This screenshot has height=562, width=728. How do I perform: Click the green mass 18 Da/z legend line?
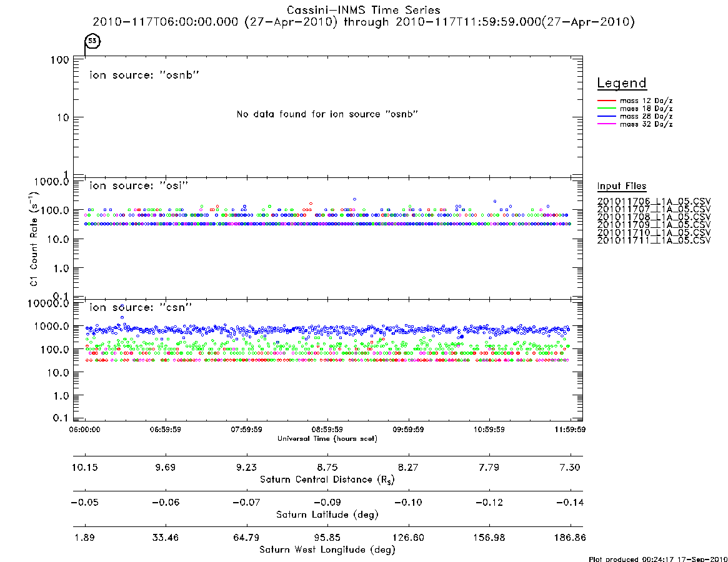click(606, 109)
